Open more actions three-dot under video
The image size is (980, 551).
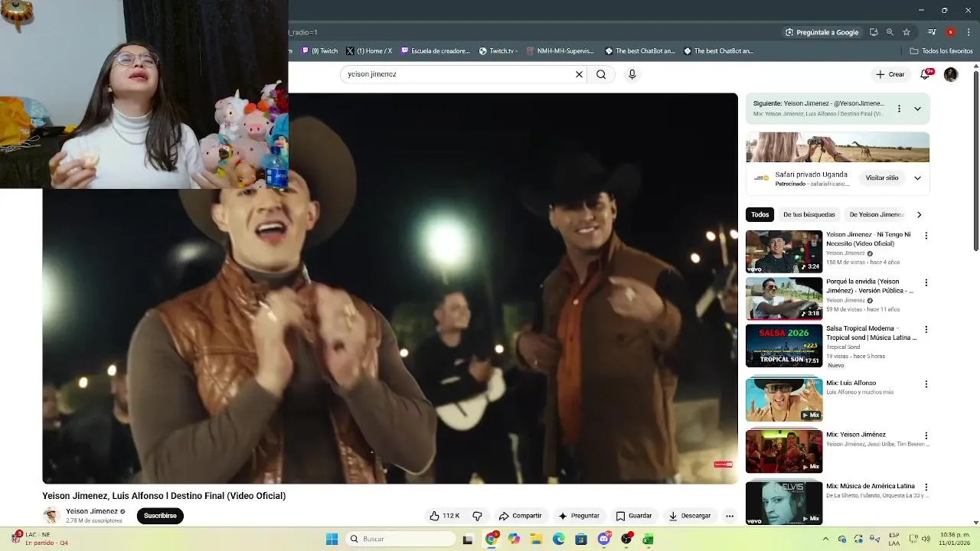pyautogui.click(x=730, y=516)
